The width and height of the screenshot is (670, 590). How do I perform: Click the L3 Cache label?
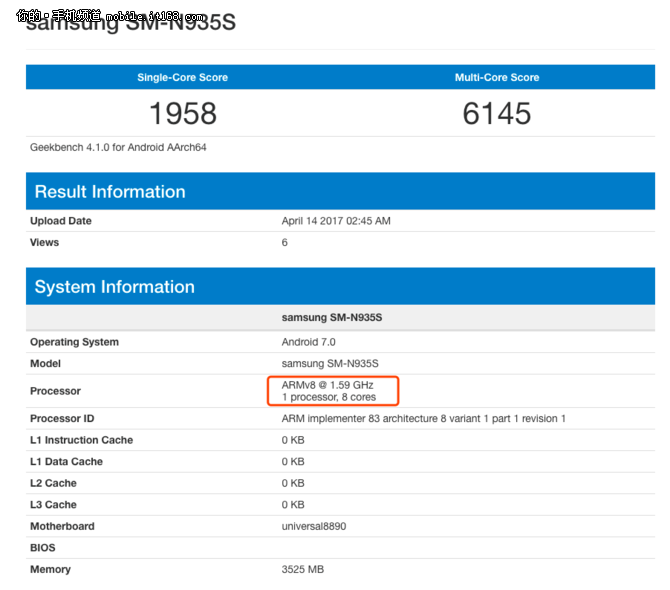pyautogui.click(x=53, y=505)
